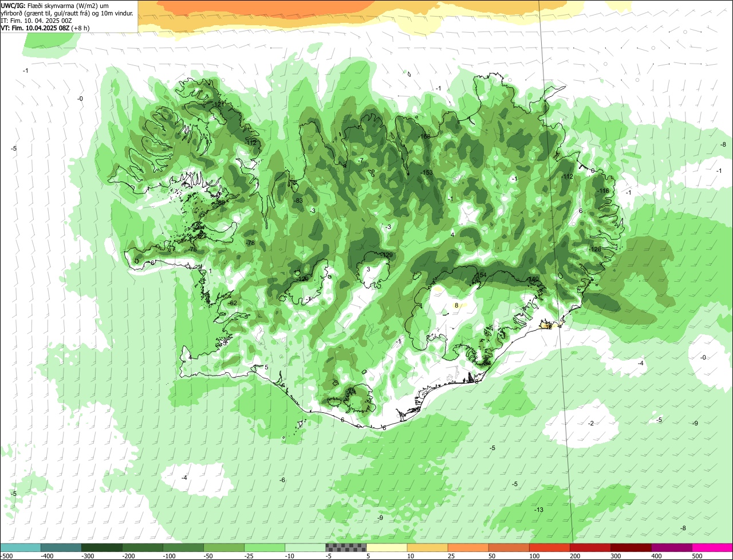Click the -62 value in west Iceland
The width and height of the screenshot is (733, 560).
[232, 303]
